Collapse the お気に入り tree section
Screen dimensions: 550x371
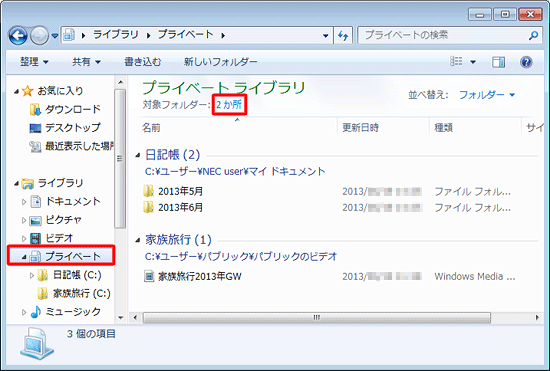tap(16, 92)
